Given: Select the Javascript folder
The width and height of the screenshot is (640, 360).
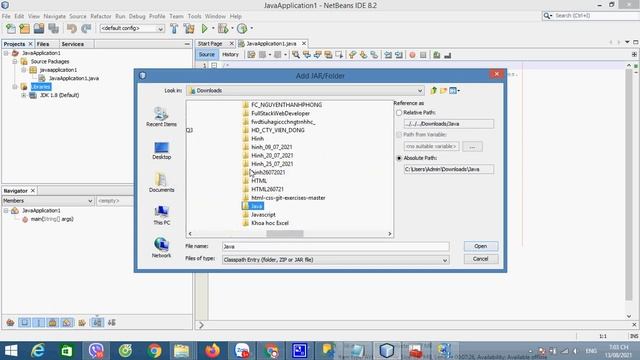Looking at the screenshot, I should 263,215.
